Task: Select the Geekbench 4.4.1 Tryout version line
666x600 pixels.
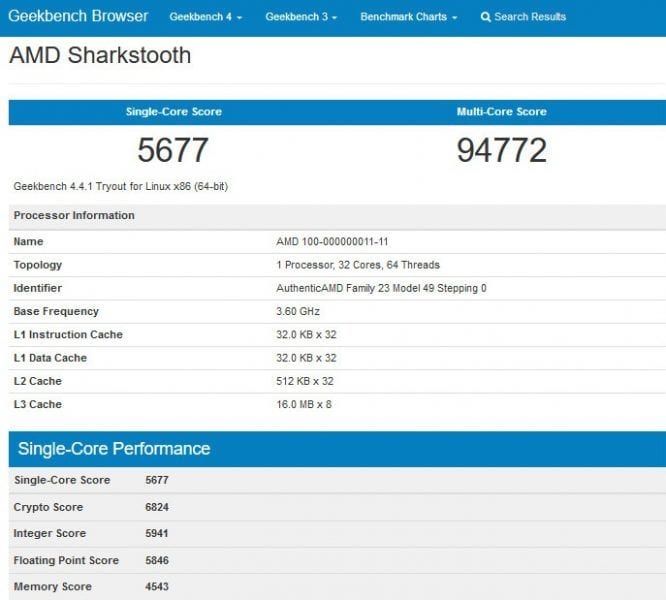Action: coord(121,186)
